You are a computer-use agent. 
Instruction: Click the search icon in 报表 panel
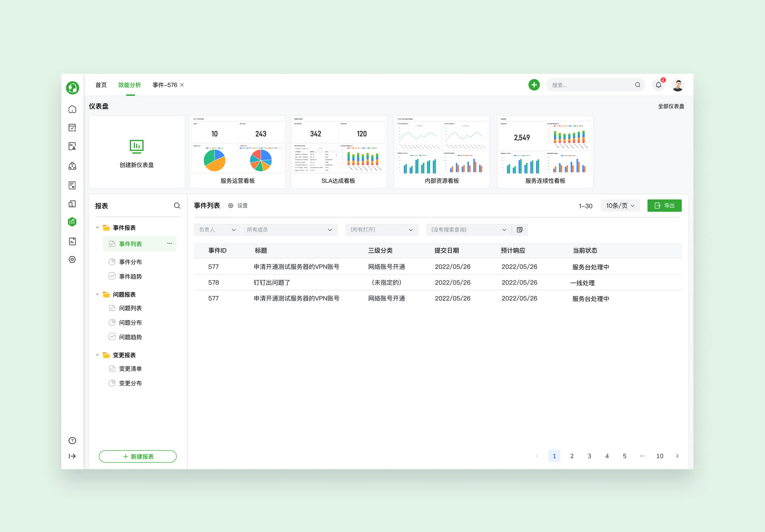point(177,206)
